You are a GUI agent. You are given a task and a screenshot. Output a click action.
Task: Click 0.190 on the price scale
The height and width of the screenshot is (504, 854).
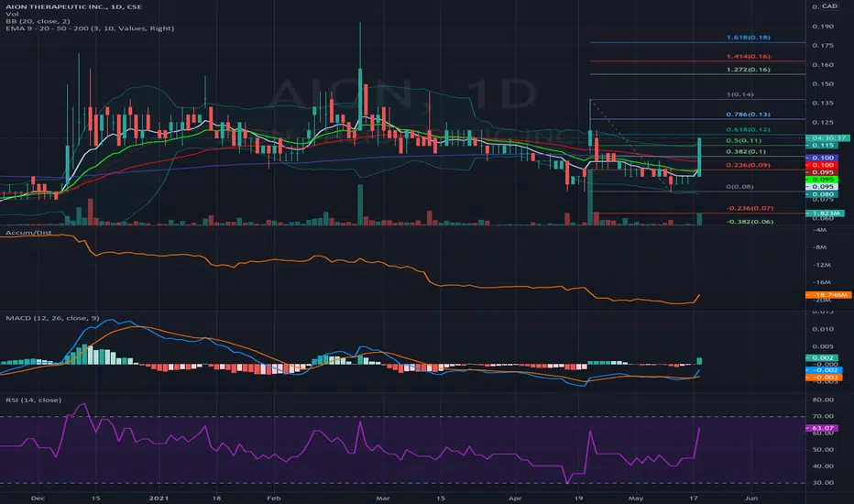point(823,27)
